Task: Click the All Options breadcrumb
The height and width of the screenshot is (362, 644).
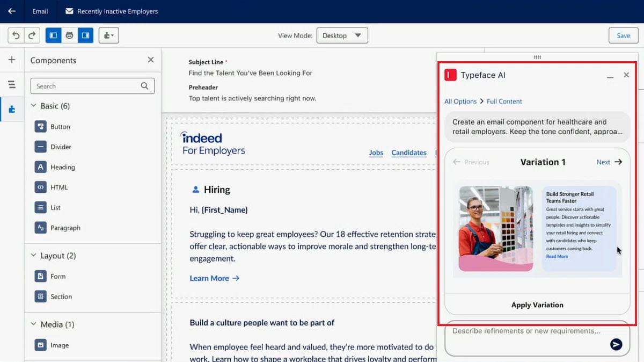Action: (460, 102)
